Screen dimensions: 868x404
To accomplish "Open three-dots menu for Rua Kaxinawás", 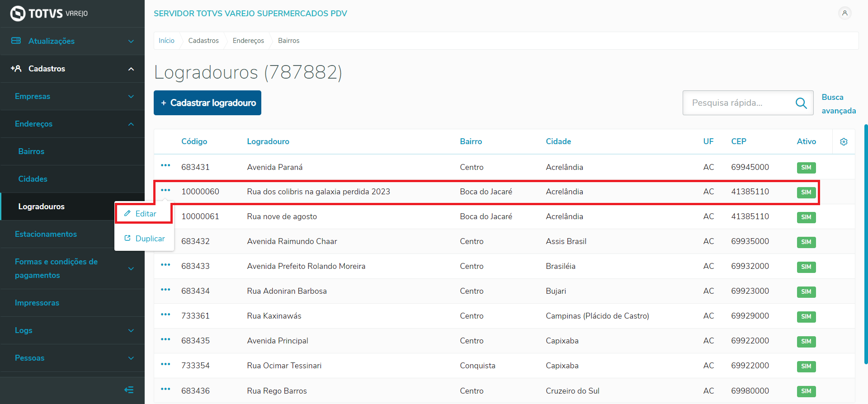I will tap(165, 315).
